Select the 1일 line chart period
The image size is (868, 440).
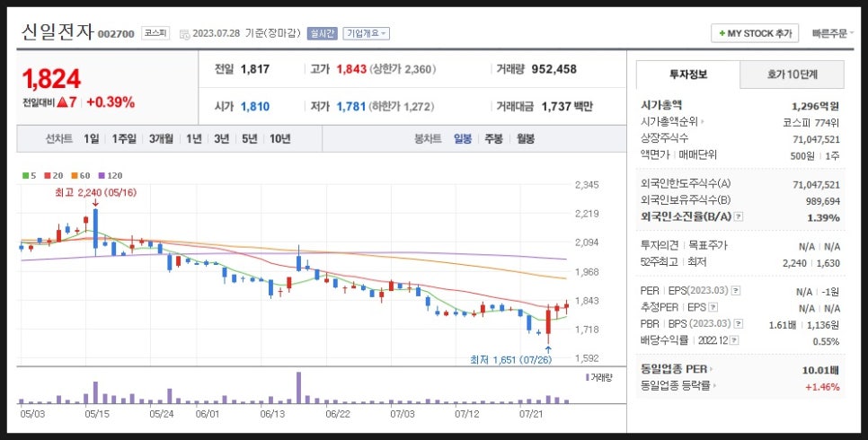coord(92,139)
